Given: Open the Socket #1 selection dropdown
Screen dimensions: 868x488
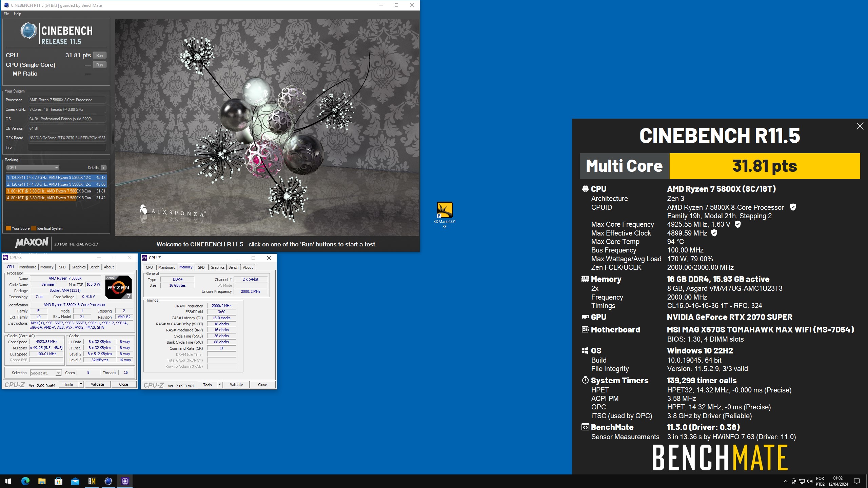Looking at the screenshot, I should [x=45, y=373].
